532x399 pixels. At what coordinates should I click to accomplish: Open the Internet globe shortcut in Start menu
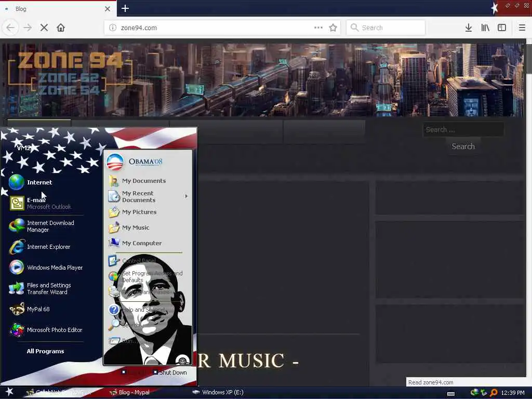pos(31,182)
